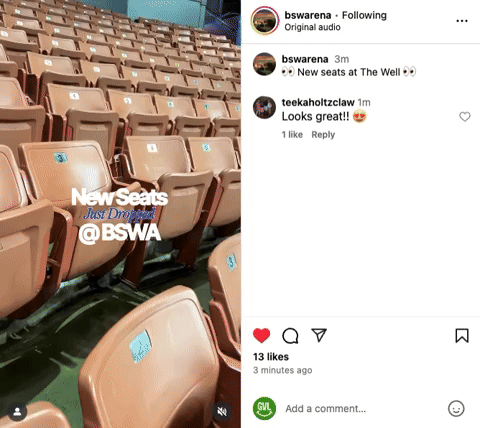Screen dimensions: 480x428
Task: View the 13 likes list
Action: (271, 357)
